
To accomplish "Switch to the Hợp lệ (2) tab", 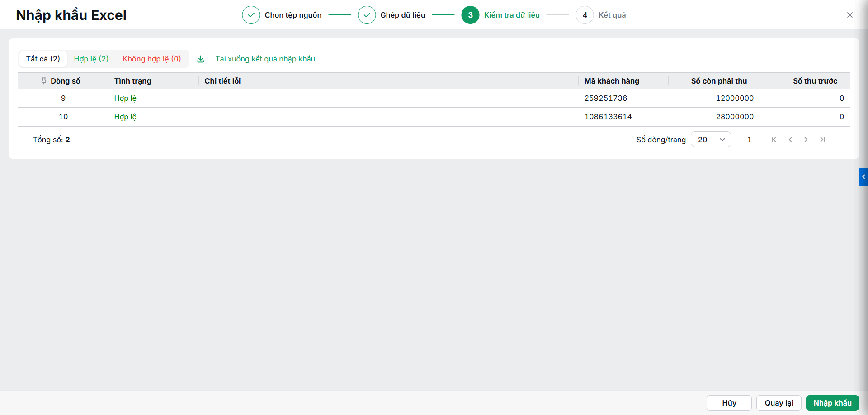I will [91, 59].
